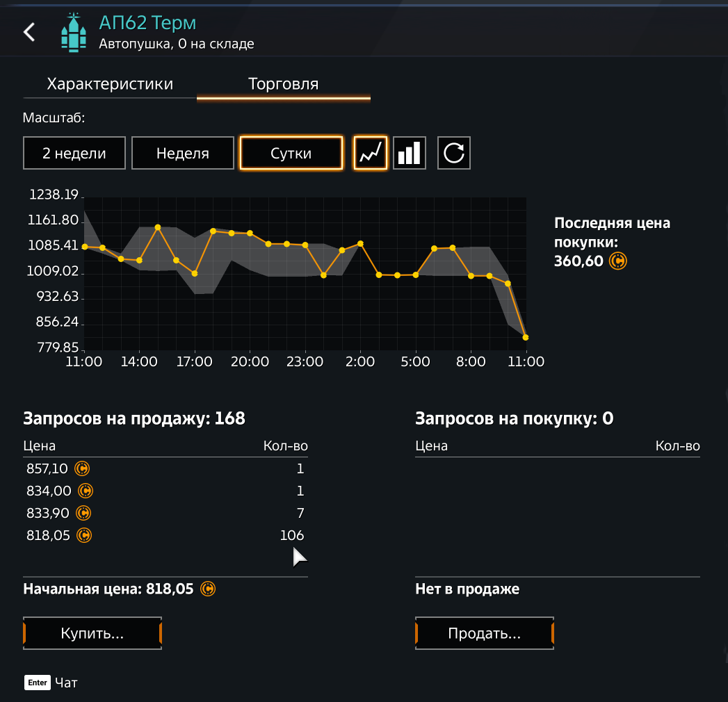Switch to line chart view

point(370,153)
